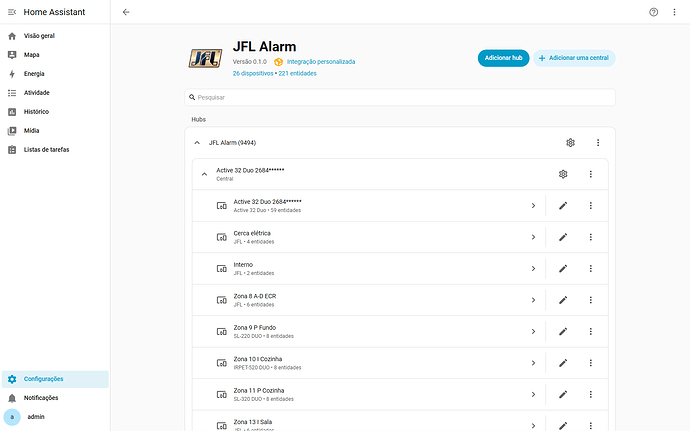Screen dimensions: 690x431
Task: Collapse the Active 32 Duo Central section
Action: 204,174
